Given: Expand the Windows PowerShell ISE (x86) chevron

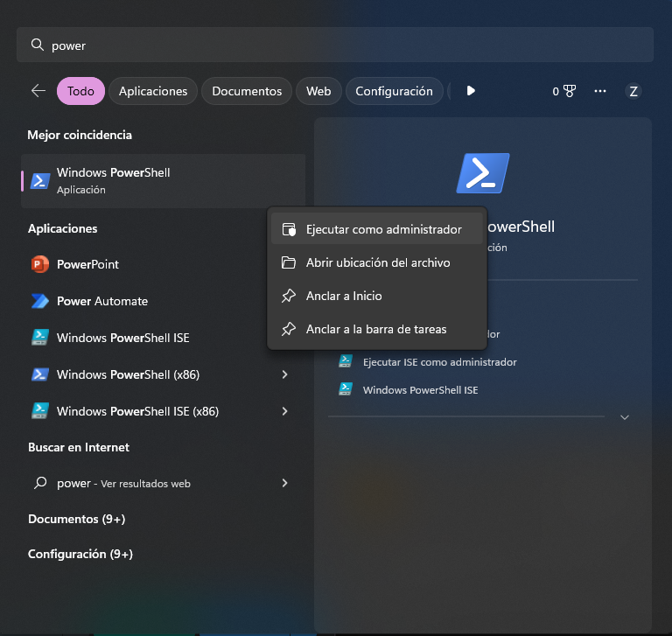Looking at the screenshot, I should click(284, 411).
